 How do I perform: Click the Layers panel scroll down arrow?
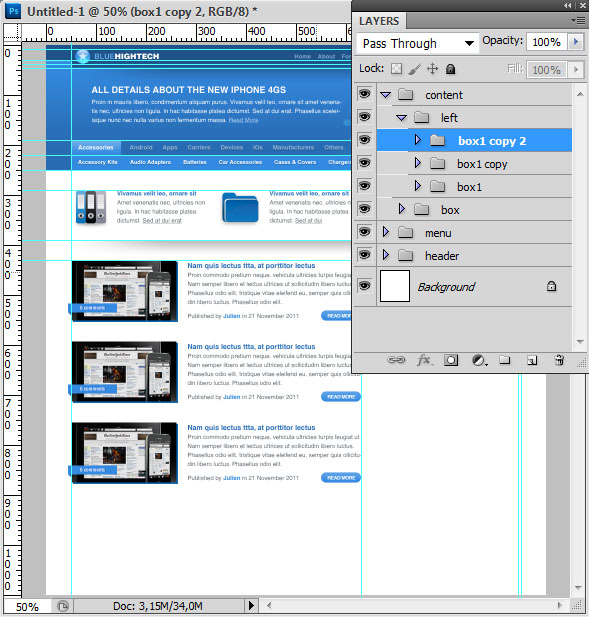tap(580, 342)
